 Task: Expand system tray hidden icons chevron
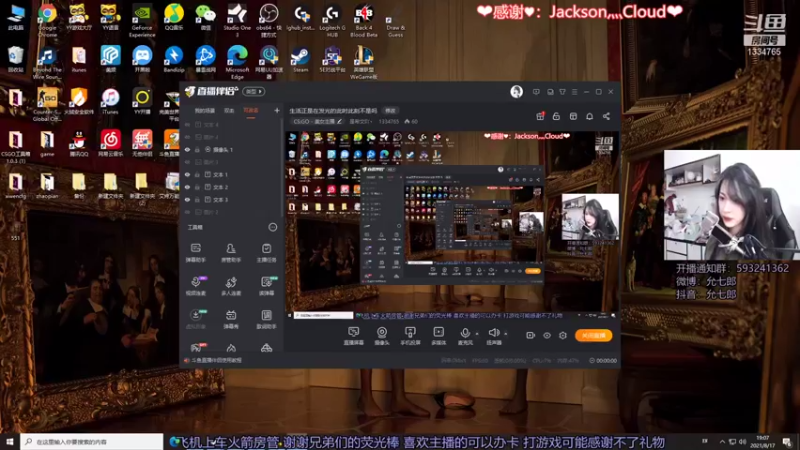coord(722,441)
